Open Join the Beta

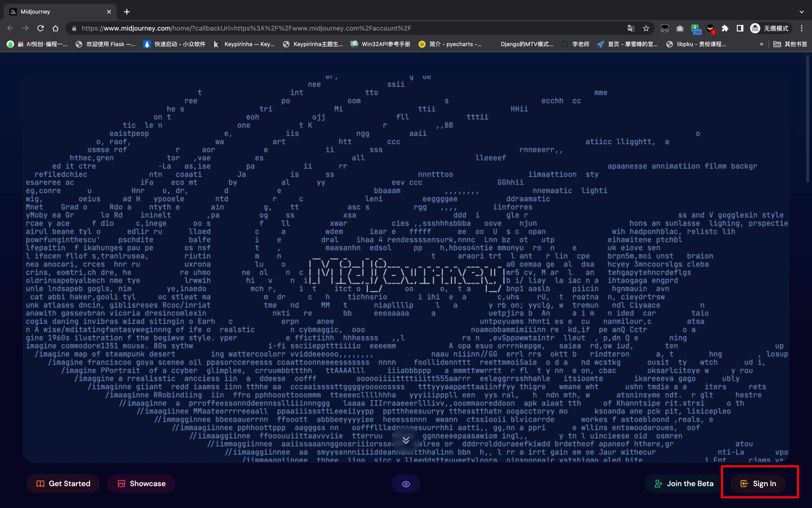pyautogui.click(x=683, y=484)
